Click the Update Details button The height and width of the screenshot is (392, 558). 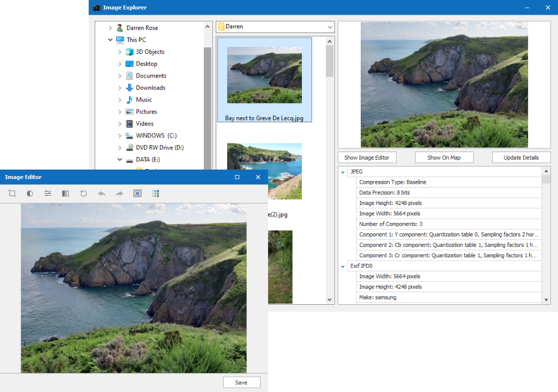coord(520,158)
